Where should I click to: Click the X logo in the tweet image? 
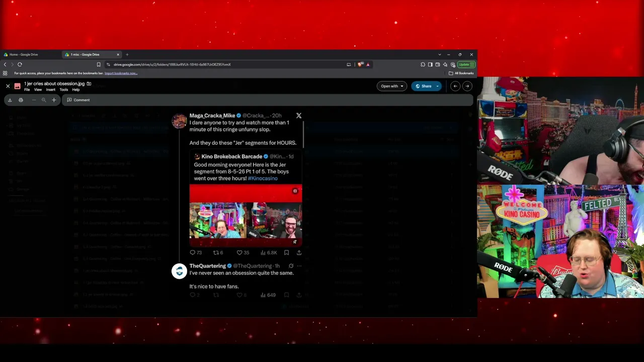(x=299, y=116)
